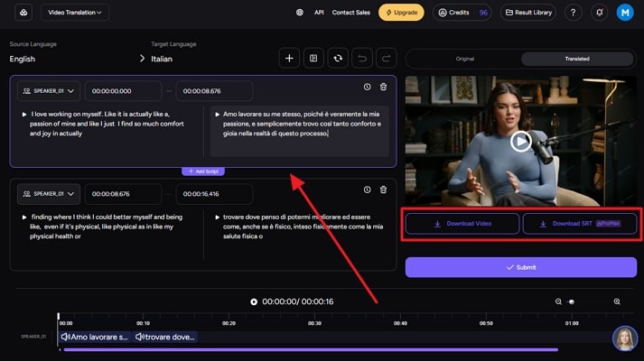Play translated audio 'trovare dove penso'
This screenshot has height=361, width=644.
[x=218, y=217]
